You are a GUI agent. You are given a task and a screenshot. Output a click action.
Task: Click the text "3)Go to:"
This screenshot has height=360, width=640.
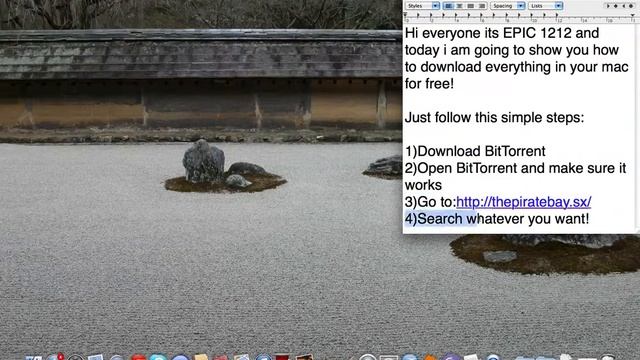(430, 202)
